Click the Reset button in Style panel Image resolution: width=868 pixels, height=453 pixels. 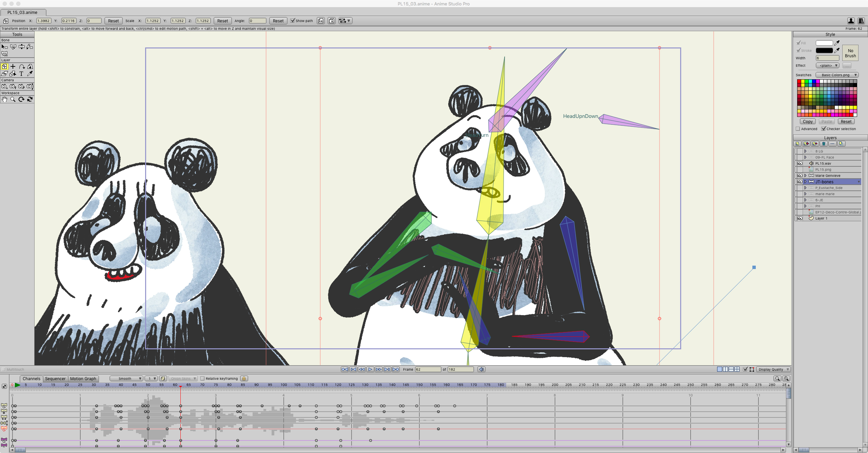846,121
